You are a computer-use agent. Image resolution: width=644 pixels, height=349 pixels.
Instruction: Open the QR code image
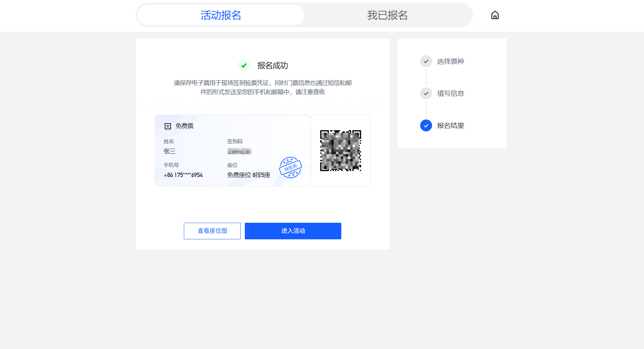[x=341, y=151]
